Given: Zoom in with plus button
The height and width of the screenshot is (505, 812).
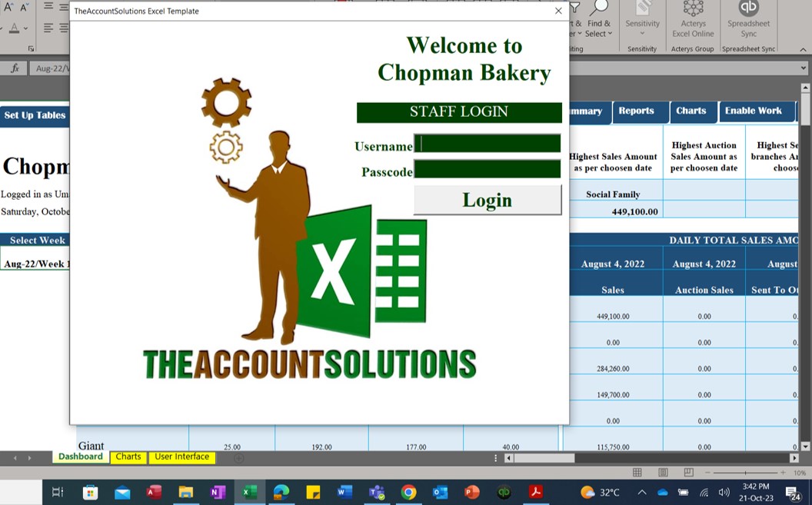Looking at the screenshot, I should point(783,473).
